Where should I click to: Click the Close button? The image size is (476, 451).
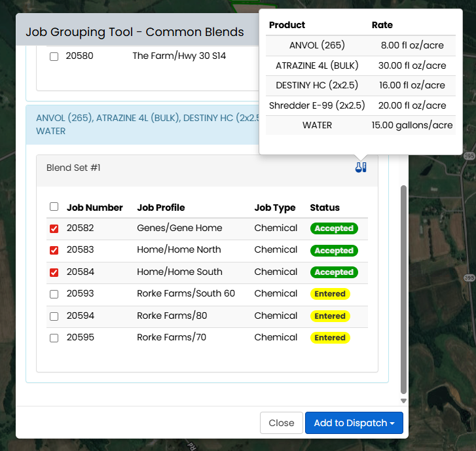[x=281, y=423]
